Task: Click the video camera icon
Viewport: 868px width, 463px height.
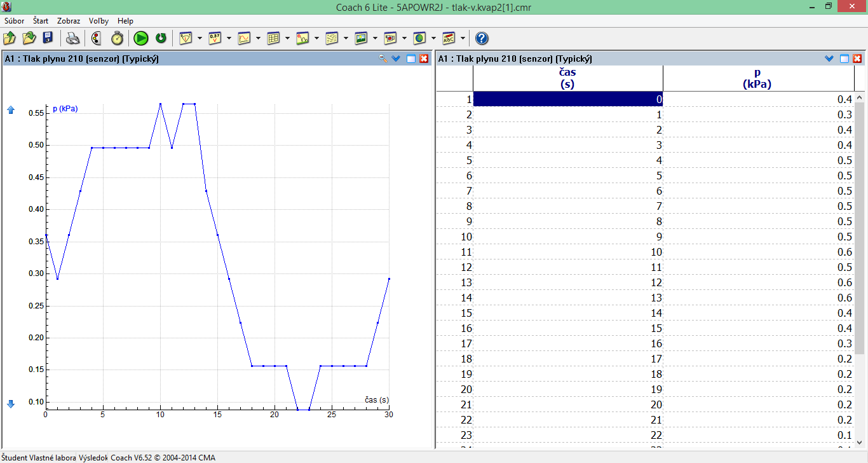Action: (x=390, y=38)
